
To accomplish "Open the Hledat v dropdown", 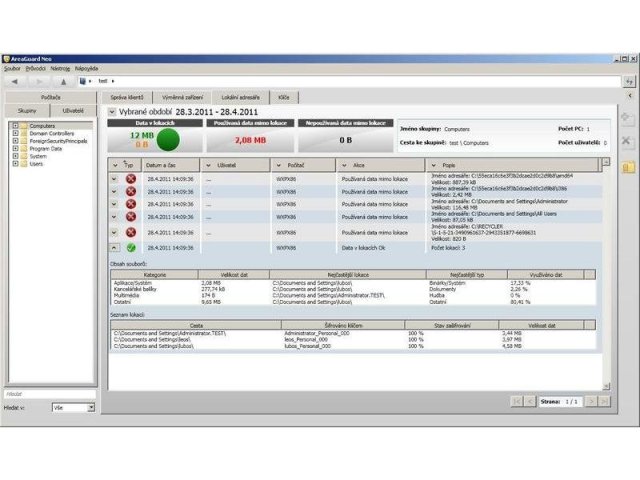I will [91, 408].
